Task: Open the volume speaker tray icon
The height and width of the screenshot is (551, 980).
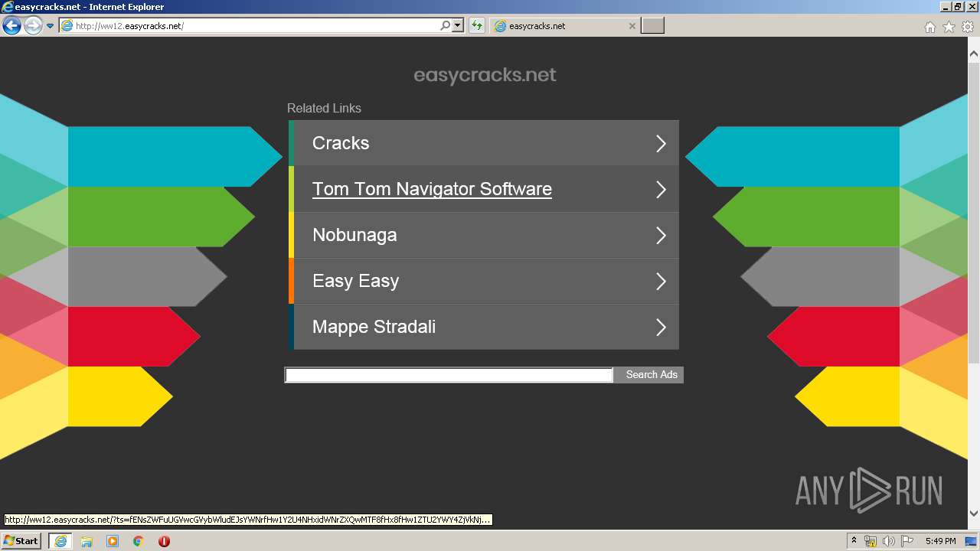Action: click(889, 541)
